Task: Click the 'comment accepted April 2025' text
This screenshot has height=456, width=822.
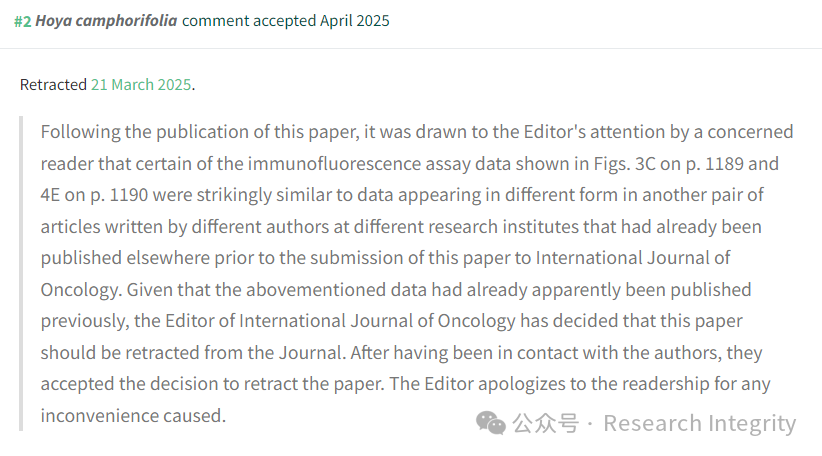Action: [x=286, y=21]
